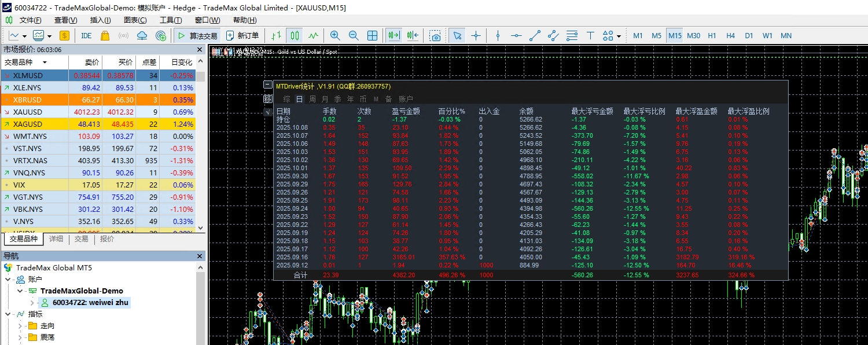Open dropdown arrow beside chart type icon
The image size is (868, 345).
[25, 36]
